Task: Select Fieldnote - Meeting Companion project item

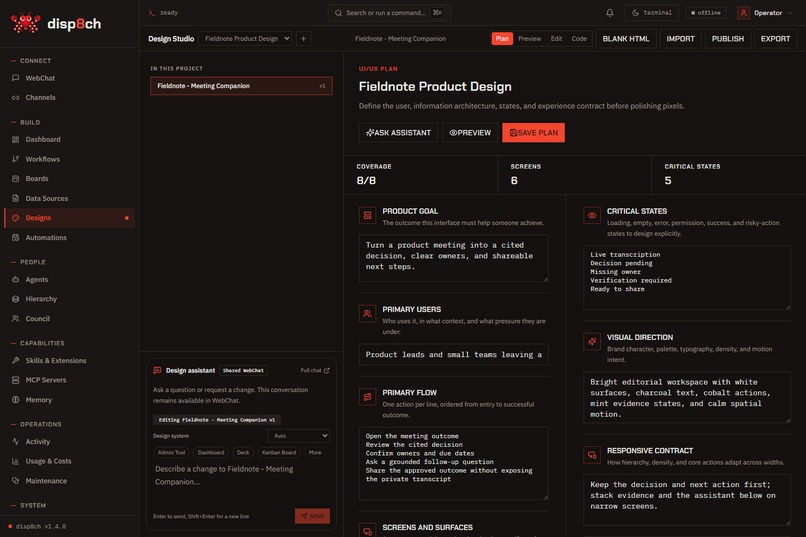Action: click(241, 86)
